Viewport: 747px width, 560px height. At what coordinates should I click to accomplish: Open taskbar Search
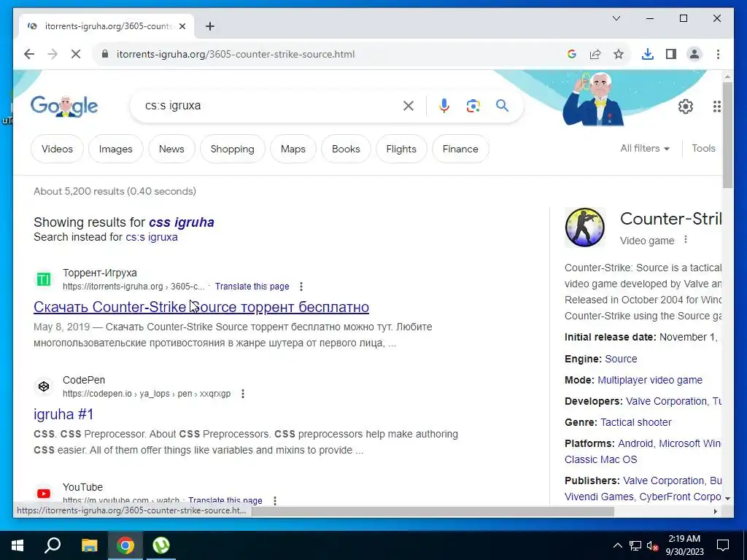pos(53,545)
